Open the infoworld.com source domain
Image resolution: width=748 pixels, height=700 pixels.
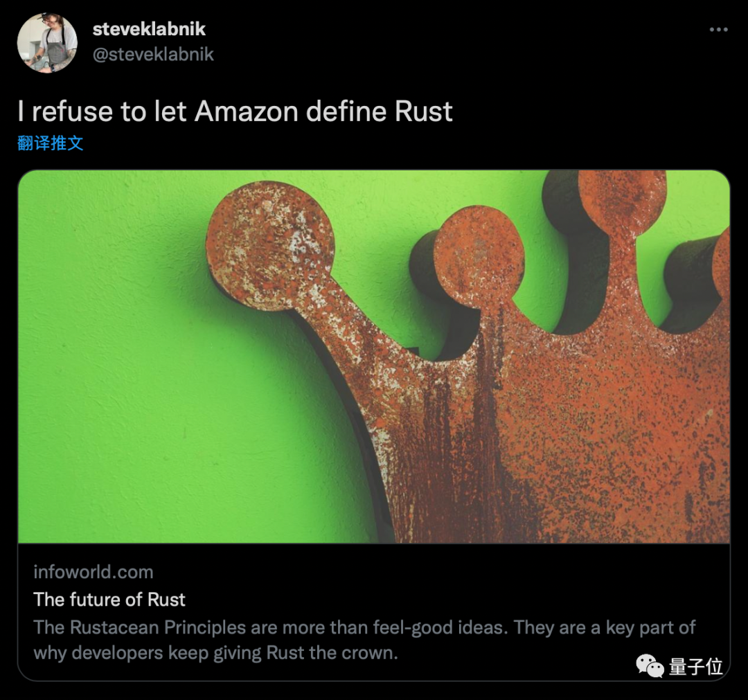point(93,572)
